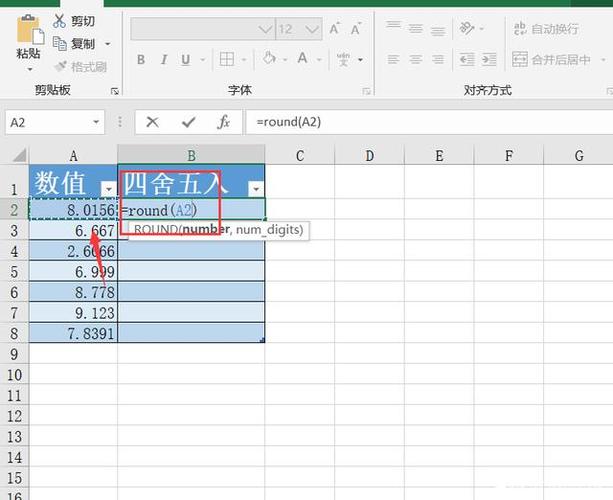Click the Insert Function fx icon
The image size is (613, 500).
(223, 122)
